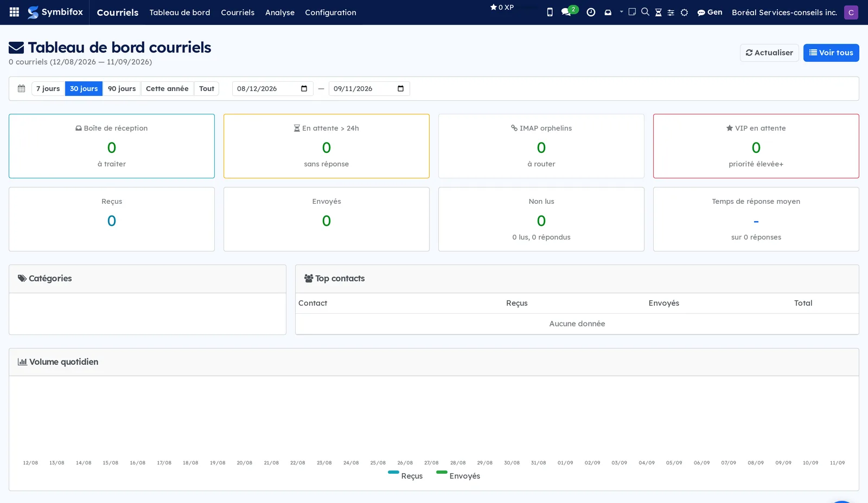The width and height of the screenshot is (868, 503).
Task: Click the Envoyés stat card
Action: click(x=327, y=219)
